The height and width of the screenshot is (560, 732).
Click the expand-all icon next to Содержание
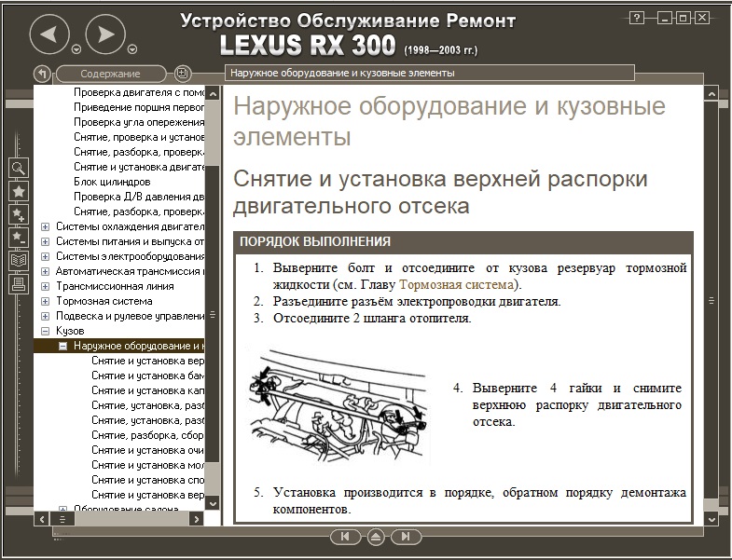coord(182,74)
